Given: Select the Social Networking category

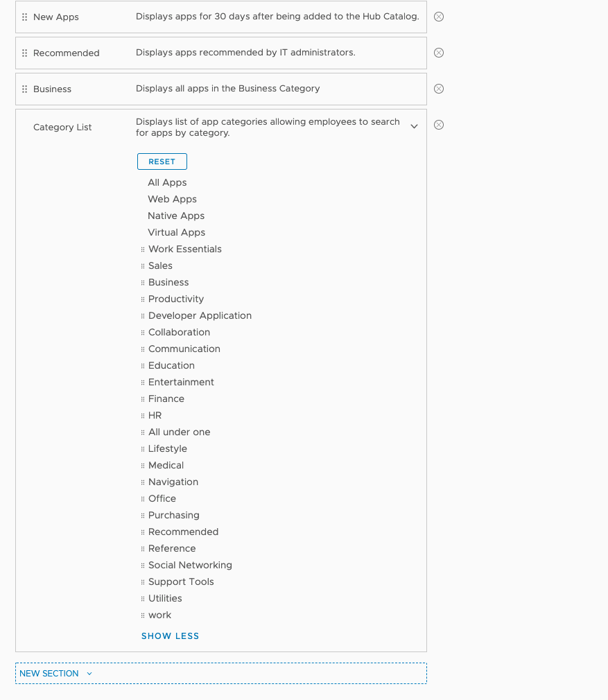Looking at the screenshot, I should click(189, 565).
